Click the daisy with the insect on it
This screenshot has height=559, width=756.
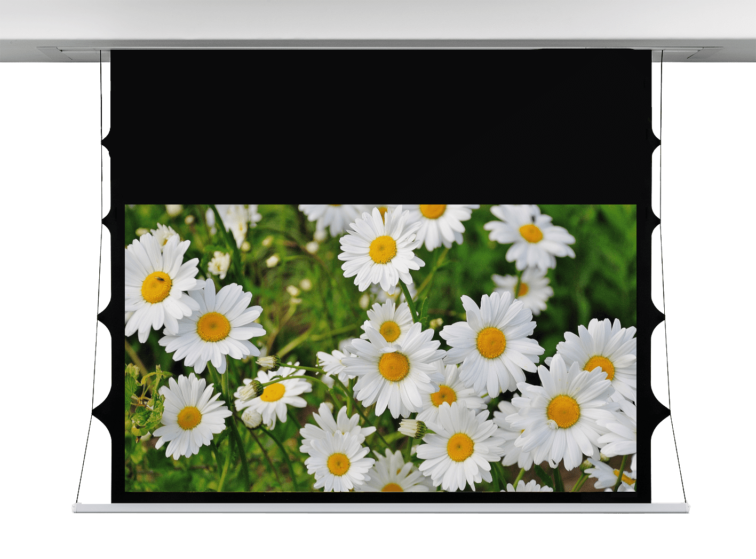(x=157, y=287)
